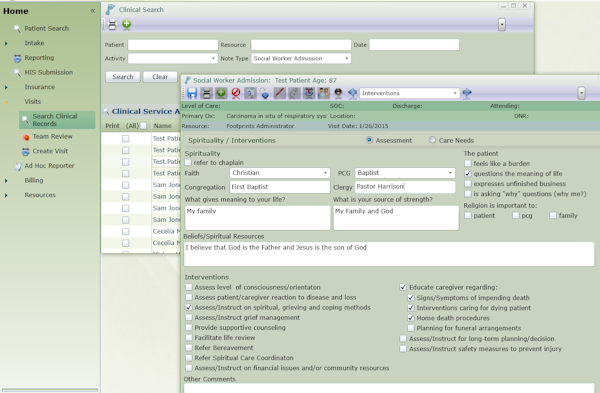Image resolution: width=600 pixels, height=393 pixels.
Task: Click What gives meaning text area
Action: (x=258, y=218)
